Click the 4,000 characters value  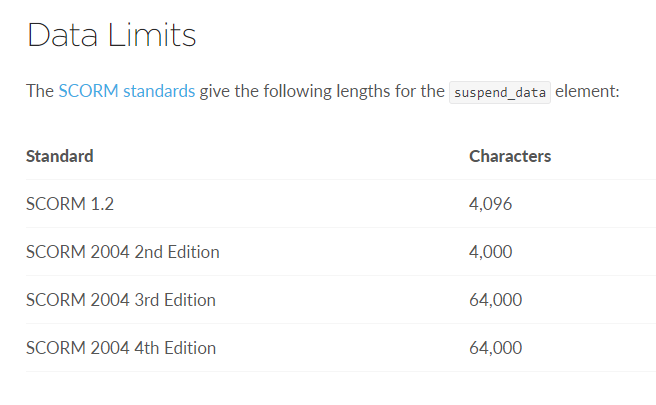pyautogui.click(x=491, y=252)
